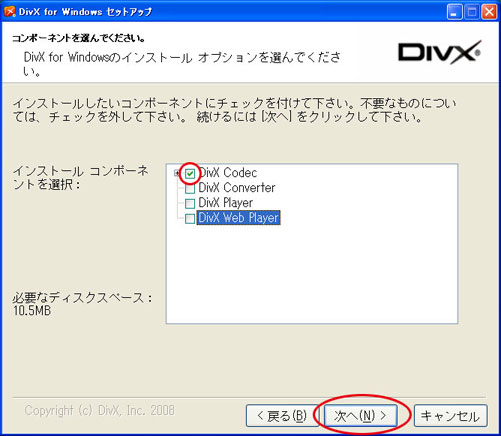Click the DivX for Windows title bar text
Screen dimensions: 501x436
85,12
